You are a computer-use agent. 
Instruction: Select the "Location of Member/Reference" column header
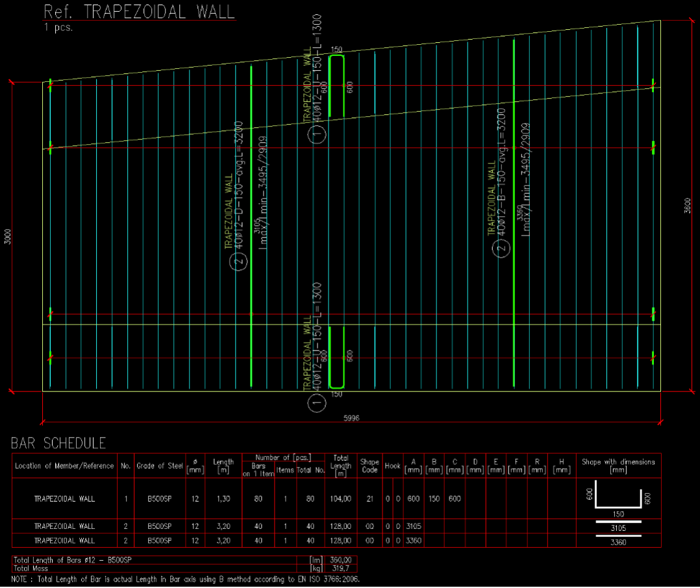pos(64,466)
